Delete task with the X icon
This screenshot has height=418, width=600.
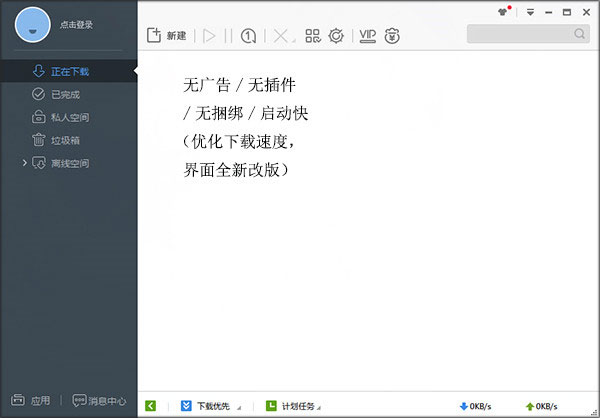(282, 36)
